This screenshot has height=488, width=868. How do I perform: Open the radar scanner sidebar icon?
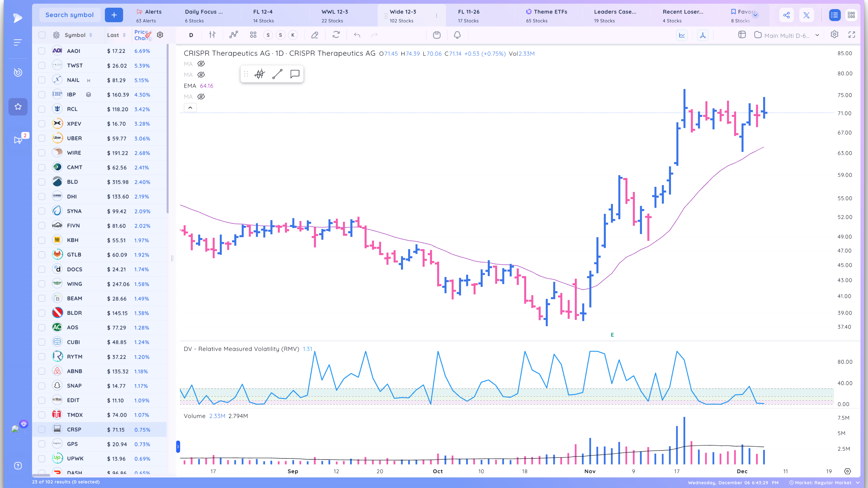click(18, 73)
